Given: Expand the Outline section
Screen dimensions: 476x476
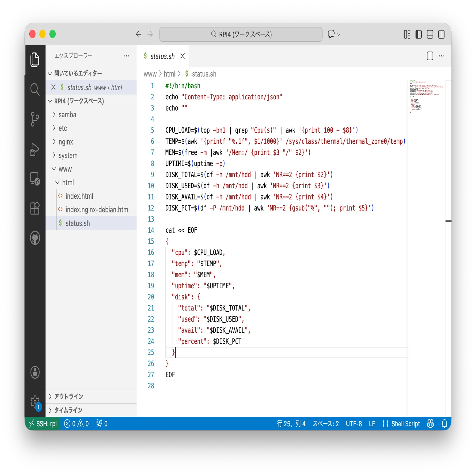Looking at the screenshot, I should (x=91, y=396).
